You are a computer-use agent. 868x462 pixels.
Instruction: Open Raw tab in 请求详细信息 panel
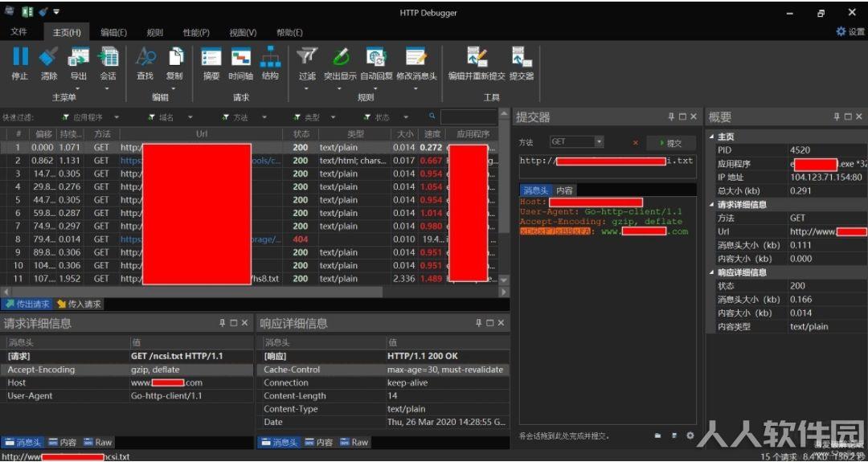tap(97, 442)
